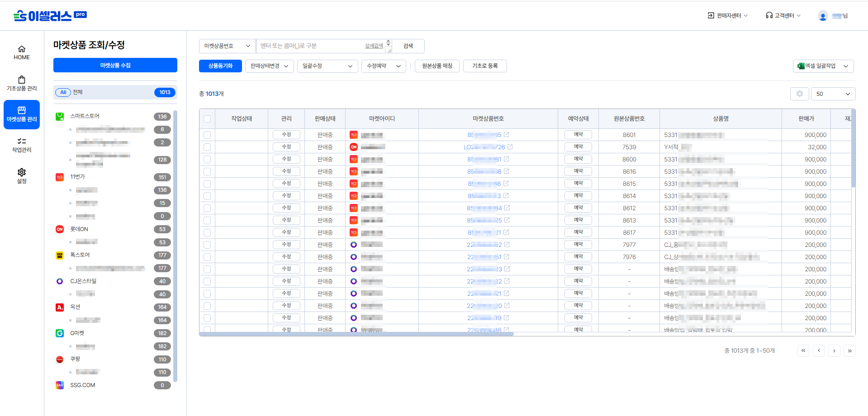Select 옥션 market icon in list
The height and width of the screenshot is (416, 868).
(60, 307)
